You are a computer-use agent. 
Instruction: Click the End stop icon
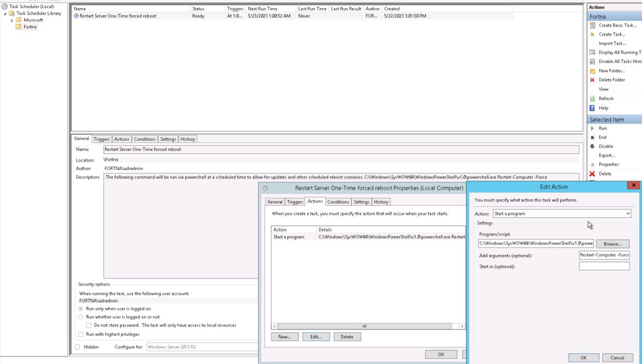592,137
